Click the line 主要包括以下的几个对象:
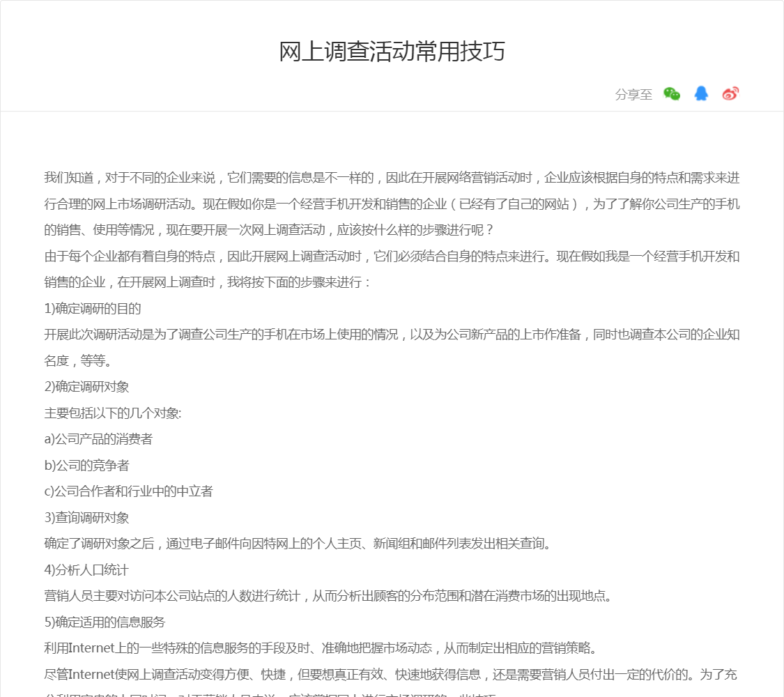The image size is (784, 697). click(x=112, y=413)
